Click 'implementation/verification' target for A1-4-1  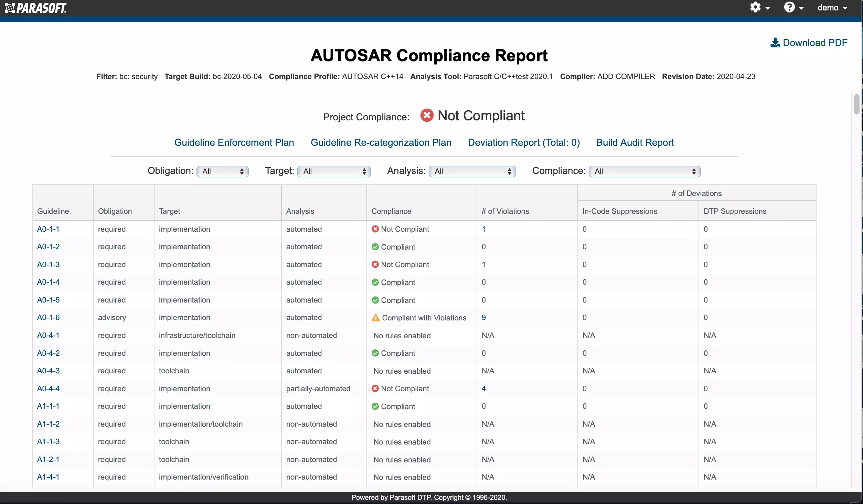point(204,477)
